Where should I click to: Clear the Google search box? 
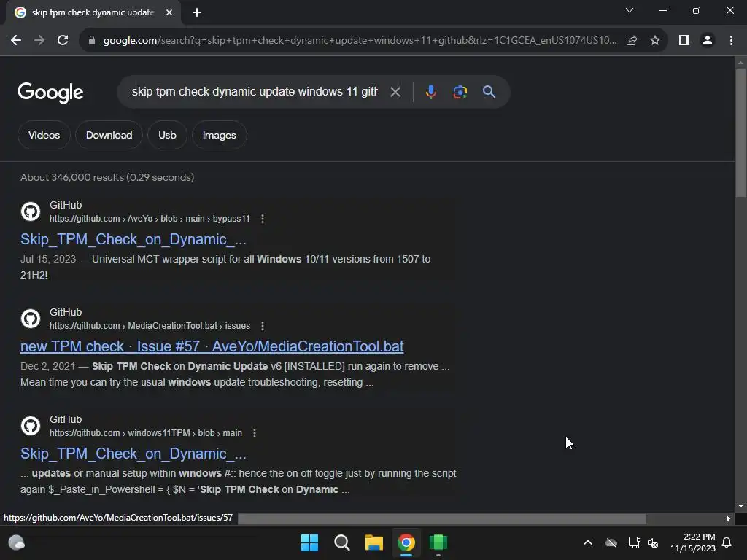click(395, 92)
